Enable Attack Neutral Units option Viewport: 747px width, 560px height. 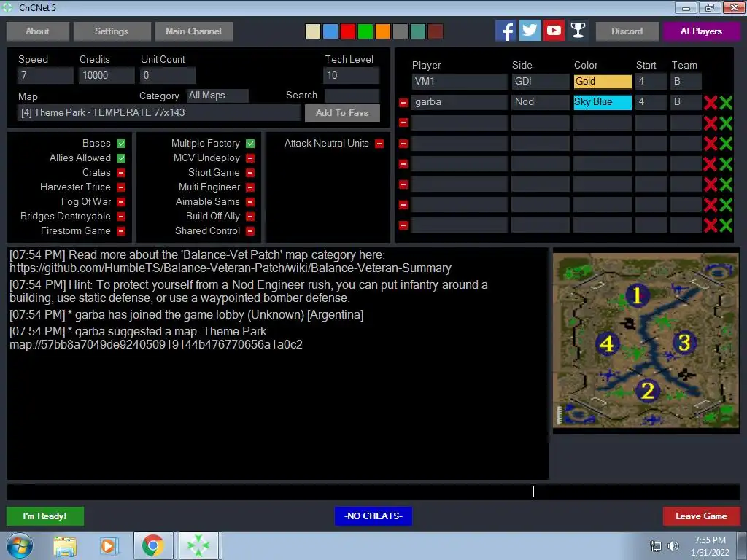[x=379, y=144]
